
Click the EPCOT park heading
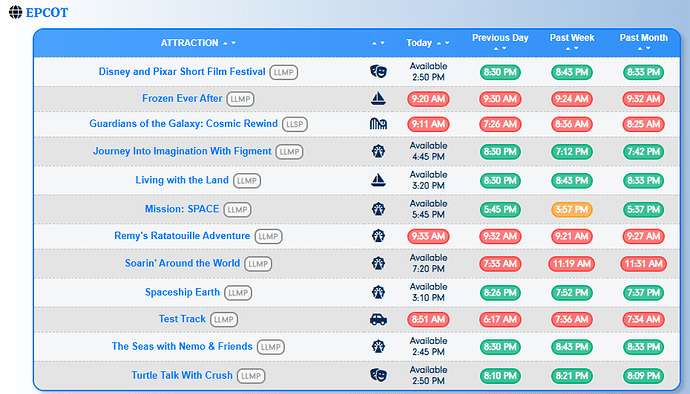(x=47, y=12)
